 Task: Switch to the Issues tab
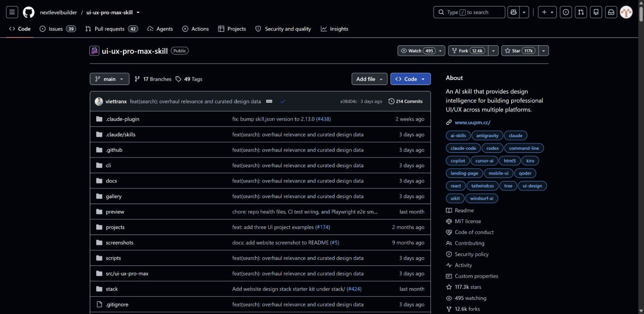click(58, 29)
